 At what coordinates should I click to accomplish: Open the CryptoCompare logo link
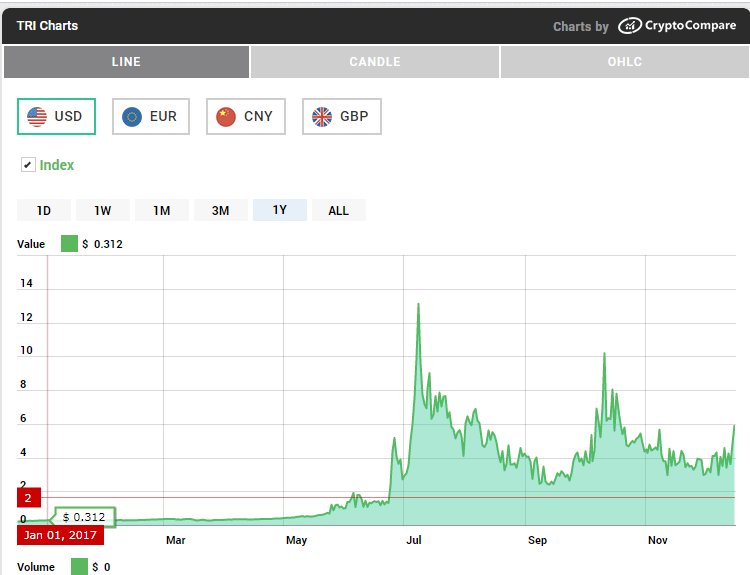point(677,25)
